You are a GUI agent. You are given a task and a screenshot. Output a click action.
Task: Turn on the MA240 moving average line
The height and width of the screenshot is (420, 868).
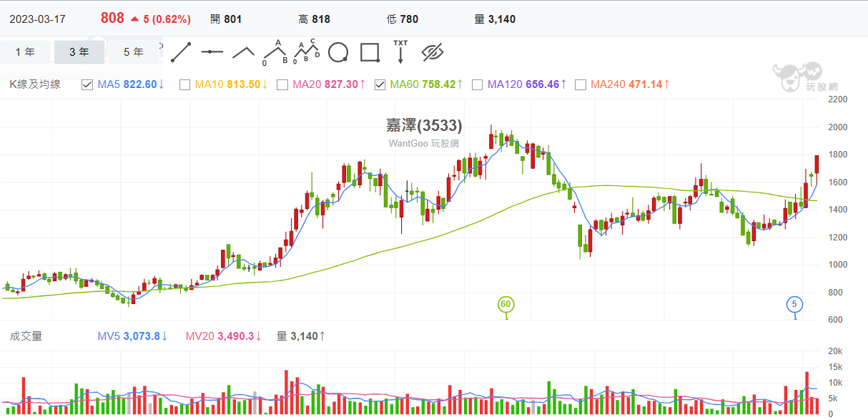click(581, 84)
